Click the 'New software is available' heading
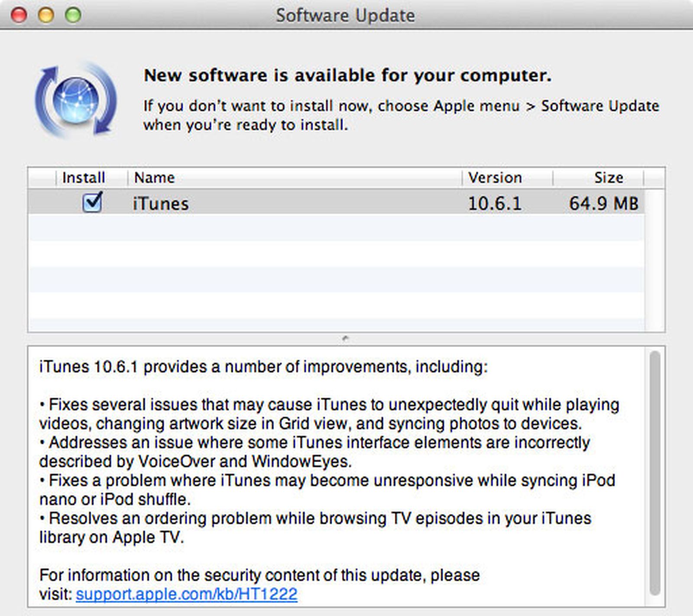This screenshot has height=616, width=693. point(347,75)
